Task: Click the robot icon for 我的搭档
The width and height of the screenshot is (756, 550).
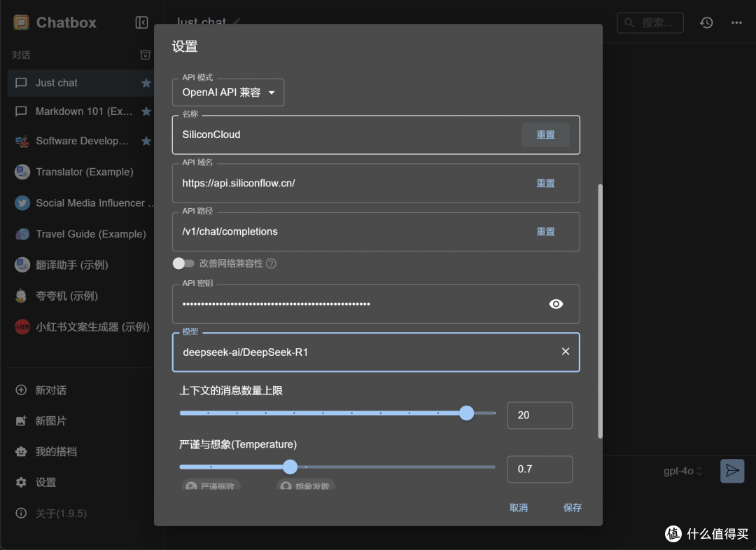Action: coord(21,452)
